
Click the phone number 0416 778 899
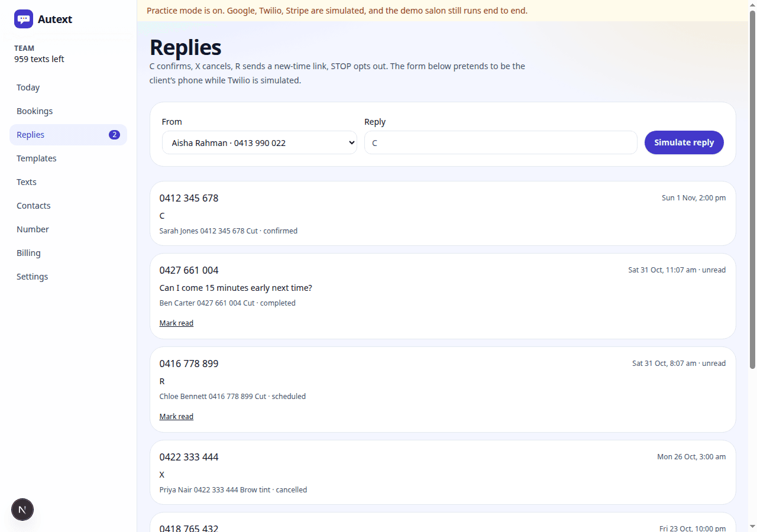coord(189,364)
